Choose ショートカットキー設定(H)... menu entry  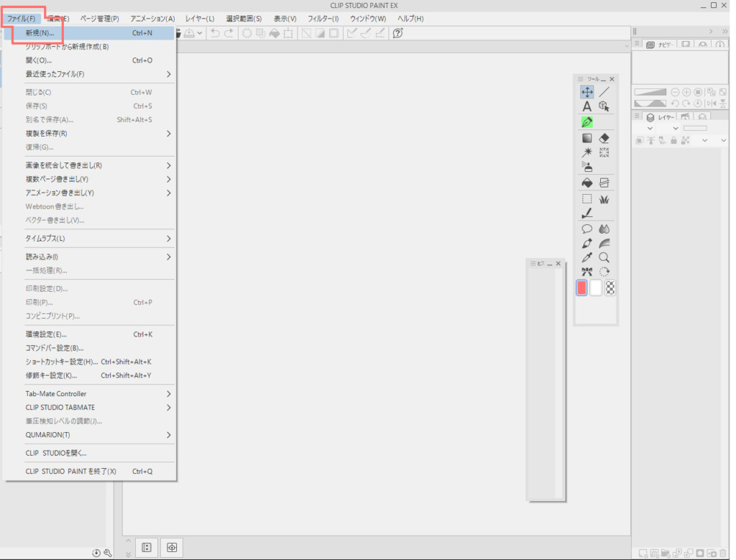pyautogui.click(x=89, y=362)
